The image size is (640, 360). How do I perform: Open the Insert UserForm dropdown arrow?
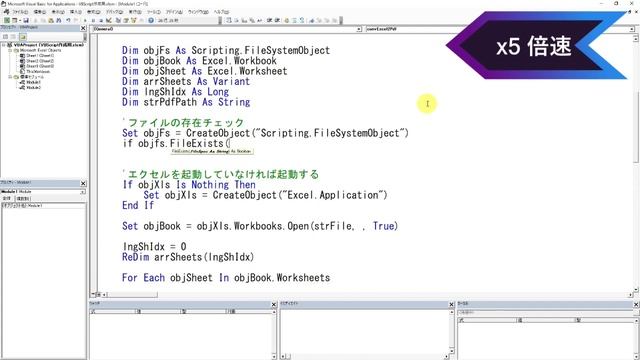click(20, 20)
